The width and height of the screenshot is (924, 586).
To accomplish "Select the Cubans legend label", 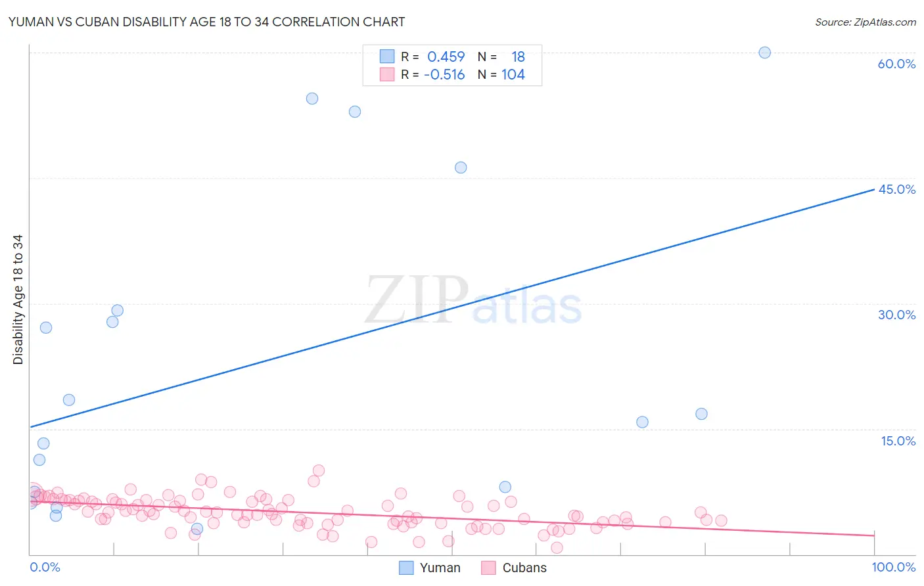I will 524,568.
